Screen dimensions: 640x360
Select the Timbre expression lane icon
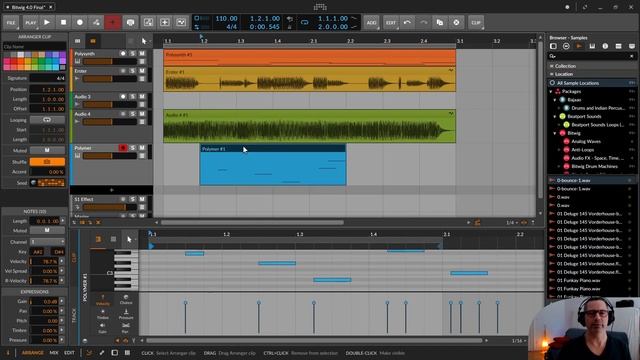pos(102,314)
